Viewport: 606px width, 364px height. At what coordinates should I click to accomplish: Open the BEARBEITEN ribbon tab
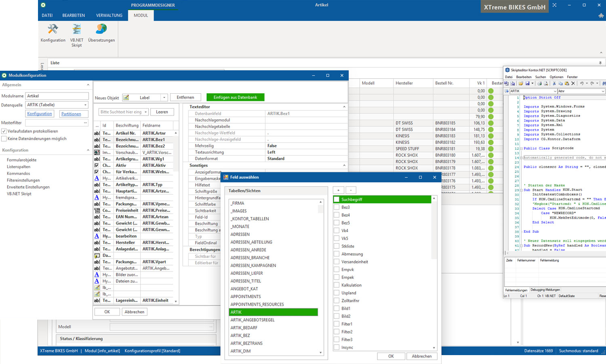coord(74,15)
